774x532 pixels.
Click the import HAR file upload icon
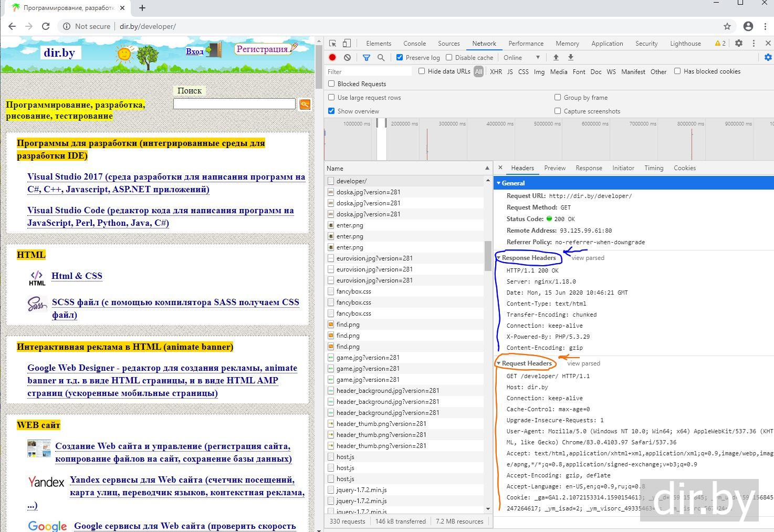click(556, 57)
